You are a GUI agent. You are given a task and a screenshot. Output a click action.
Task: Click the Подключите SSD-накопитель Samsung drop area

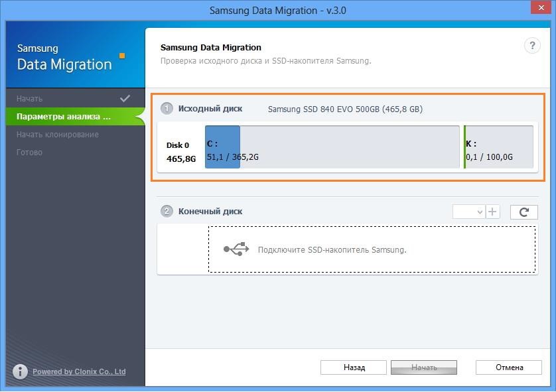coord(372,249)
